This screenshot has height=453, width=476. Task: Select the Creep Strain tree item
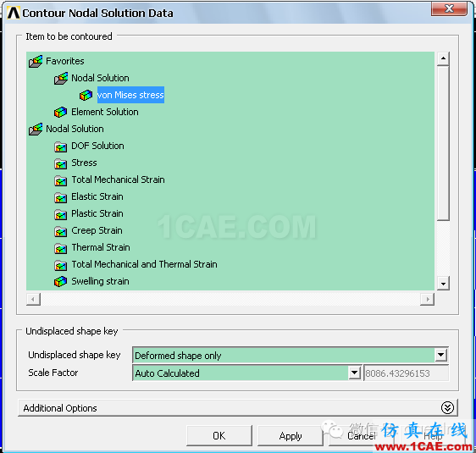click(x=97, y=230)
